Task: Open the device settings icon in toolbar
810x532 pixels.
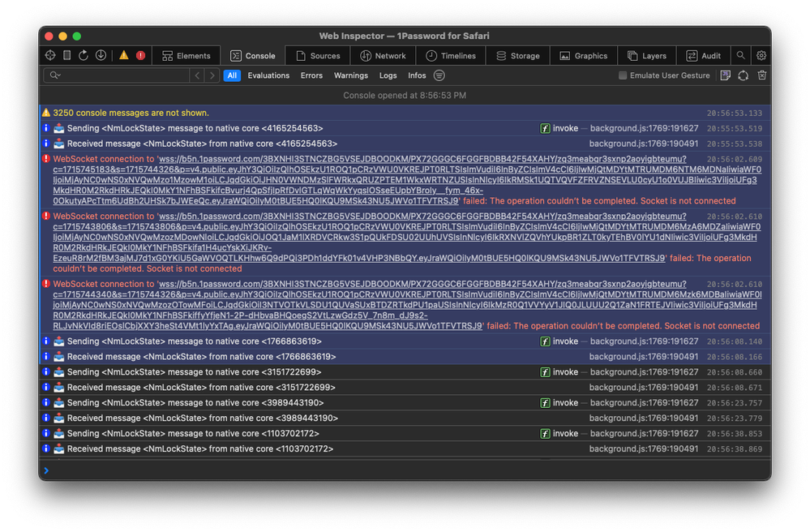Action: click(x=66, y=55)
